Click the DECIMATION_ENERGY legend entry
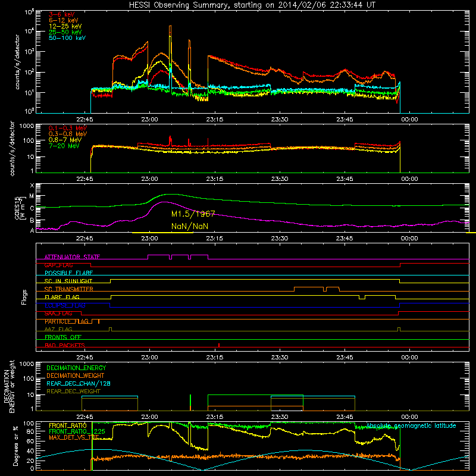Image resolution: width=476 pixels, height=476 pixels. pos(76,368)
